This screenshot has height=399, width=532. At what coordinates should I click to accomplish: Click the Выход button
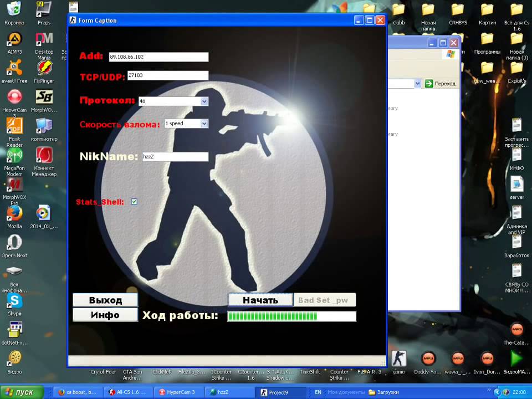click(x=105, y=300)
